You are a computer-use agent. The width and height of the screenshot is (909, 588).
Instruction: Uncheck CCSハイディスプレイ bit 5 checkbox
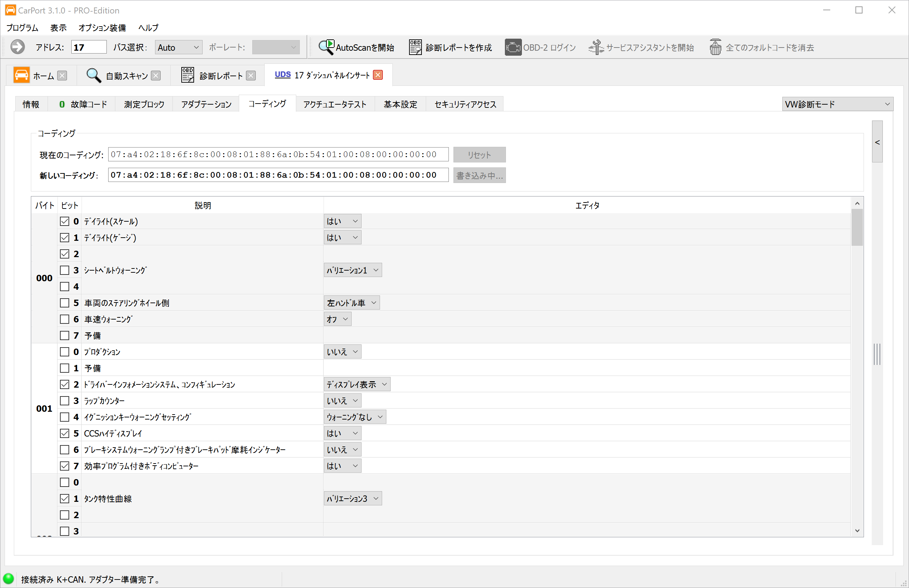click(x=65, y=433)
